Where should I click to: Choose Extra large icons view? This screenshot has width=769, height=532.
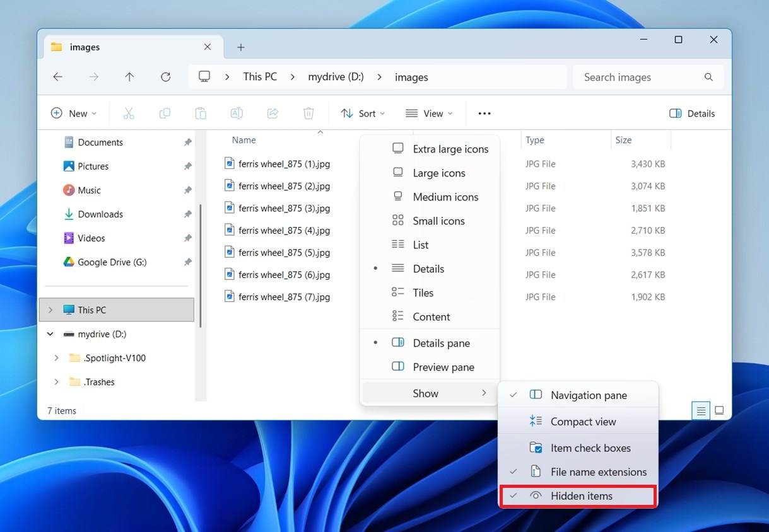coord(430,149)
